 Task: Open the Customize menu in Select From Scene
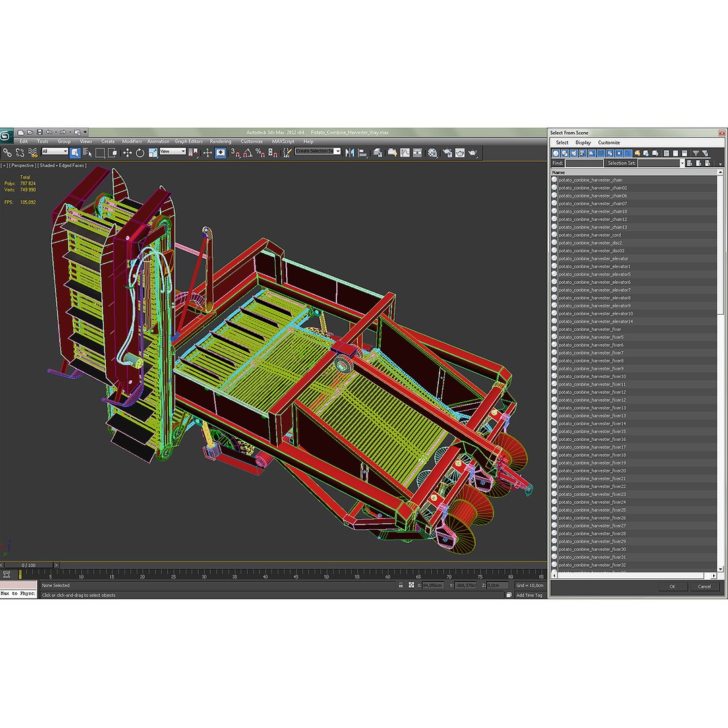(609, 142)
